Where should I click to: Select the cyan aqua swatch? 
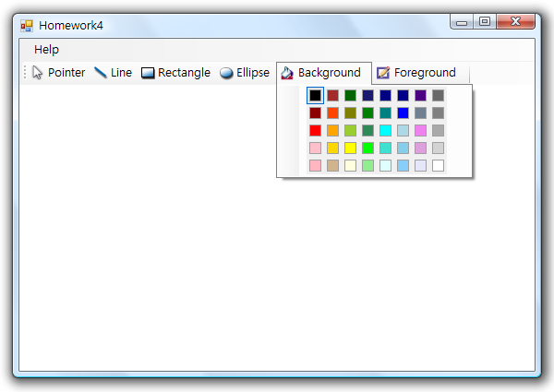[x=385, y=131]
